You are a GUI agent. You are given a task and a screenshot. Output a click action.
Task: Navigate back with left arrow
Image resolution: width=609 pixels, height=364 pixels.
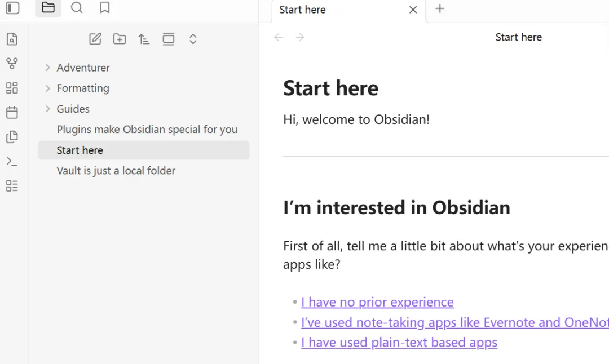point(278,37)
